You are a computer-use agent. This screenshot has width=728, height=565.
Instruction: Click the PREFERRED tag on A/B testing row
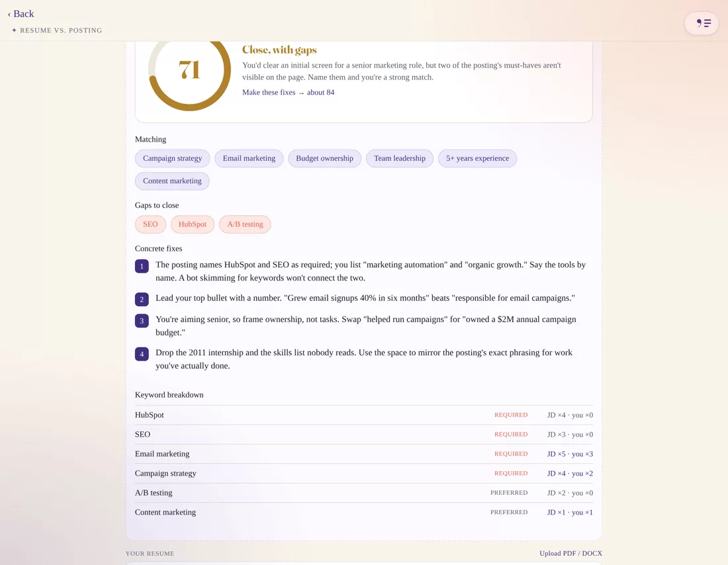(x=509, y=493)
